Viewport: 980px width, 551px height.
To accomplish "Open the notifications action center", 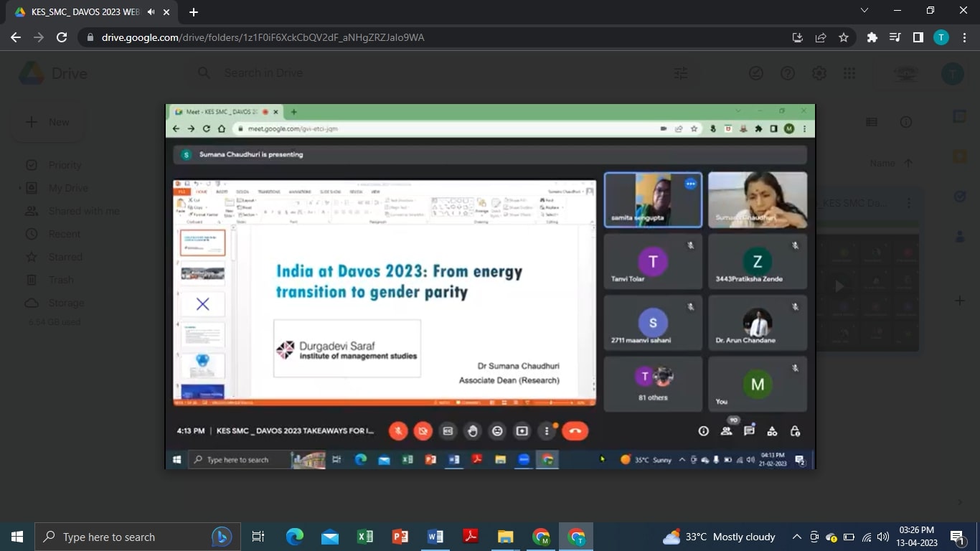I will click(x=957, y=537).
